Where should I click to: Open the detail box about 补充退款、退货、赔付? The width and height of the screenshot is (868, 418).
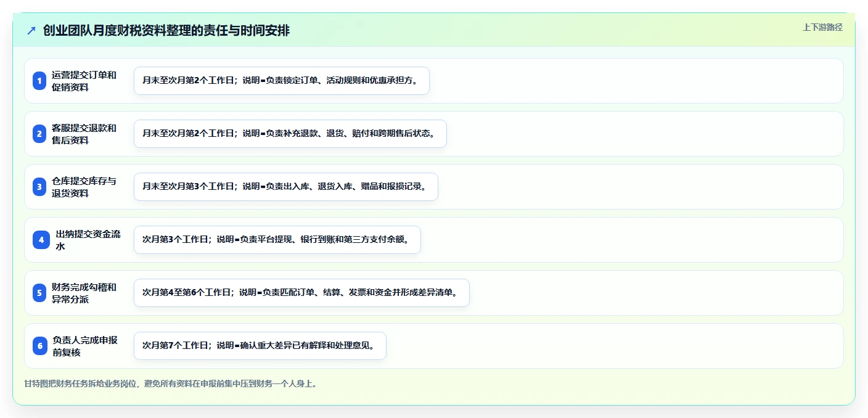tap(290, 134)
